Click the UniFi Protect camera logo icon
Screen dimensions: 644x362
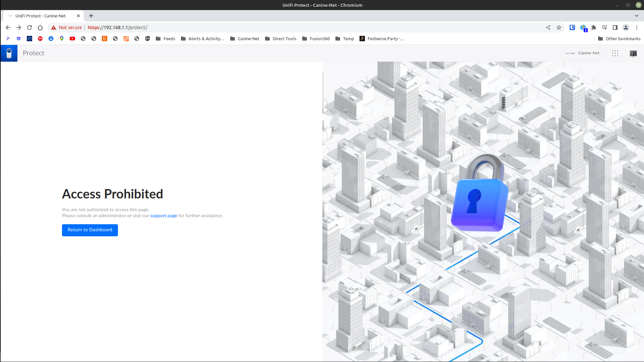coord(9,53)
